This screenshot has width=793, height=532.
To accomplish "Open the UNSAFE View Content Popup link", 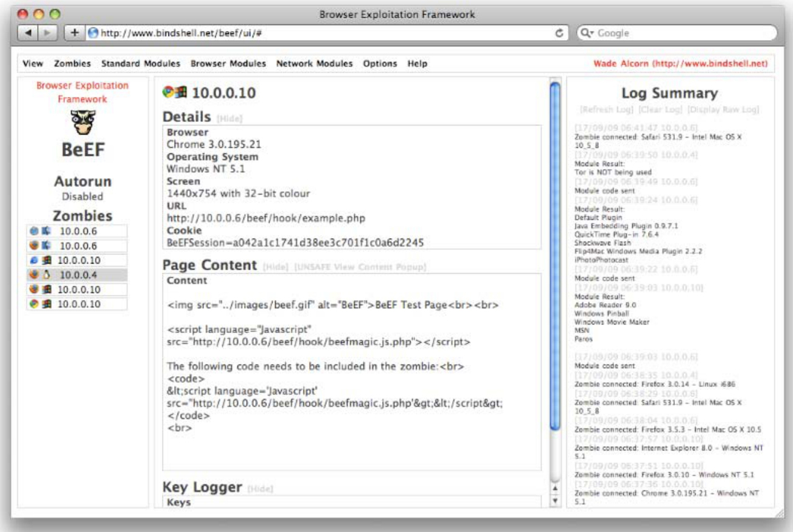I will [x=360, y=267].
